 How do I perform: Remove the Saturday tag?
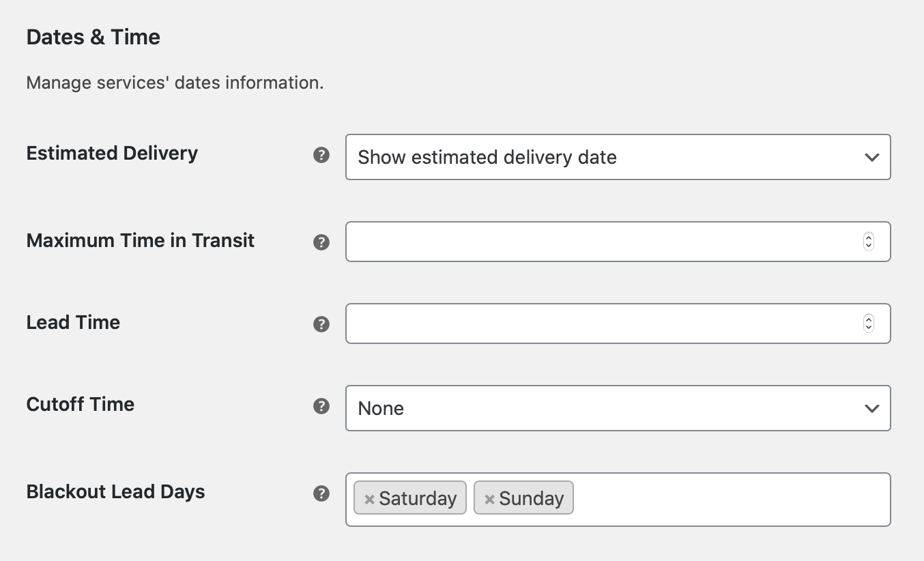pyautogui.click(x=369, y=499)
